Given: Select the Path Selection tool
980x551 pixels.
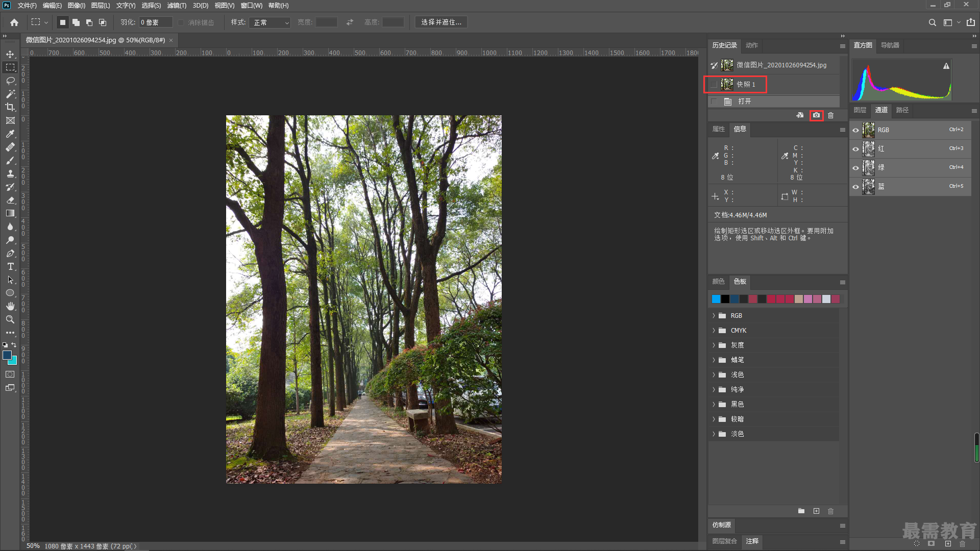Looking at the screenshot, I should (x=10, y=280).
